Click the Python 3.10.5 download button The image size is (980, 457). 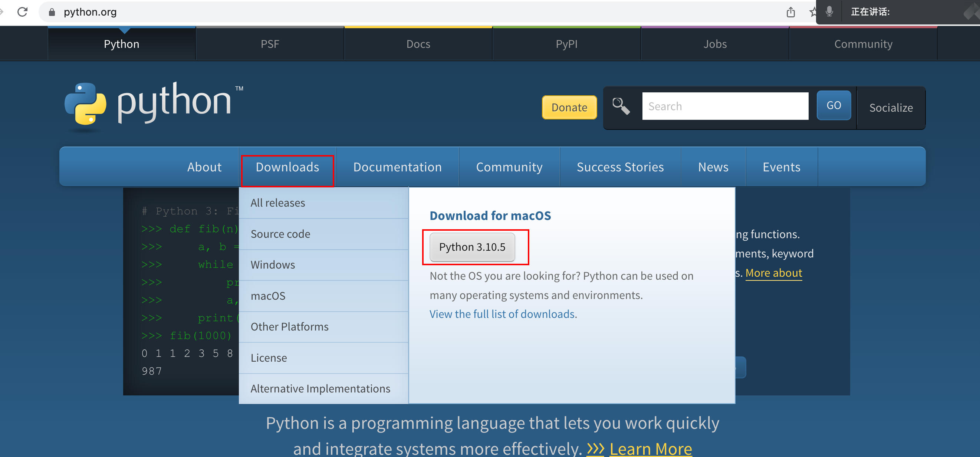coord(472,247)
